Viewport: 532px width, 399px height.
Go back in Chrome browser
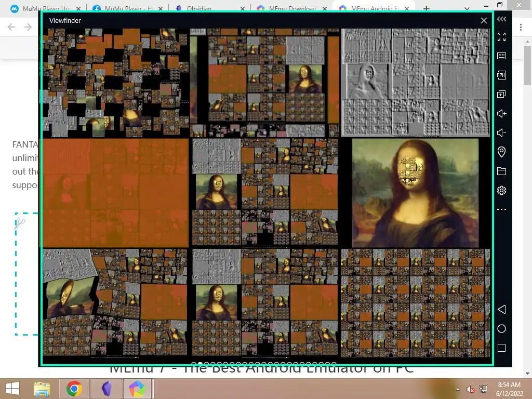point(11,27)
